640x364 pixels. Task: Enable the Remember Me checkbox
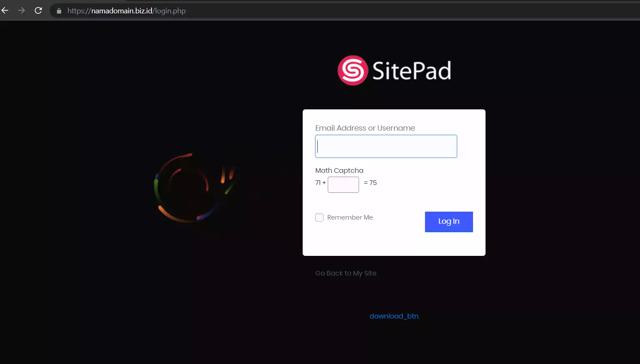click(x=319, y=217)
